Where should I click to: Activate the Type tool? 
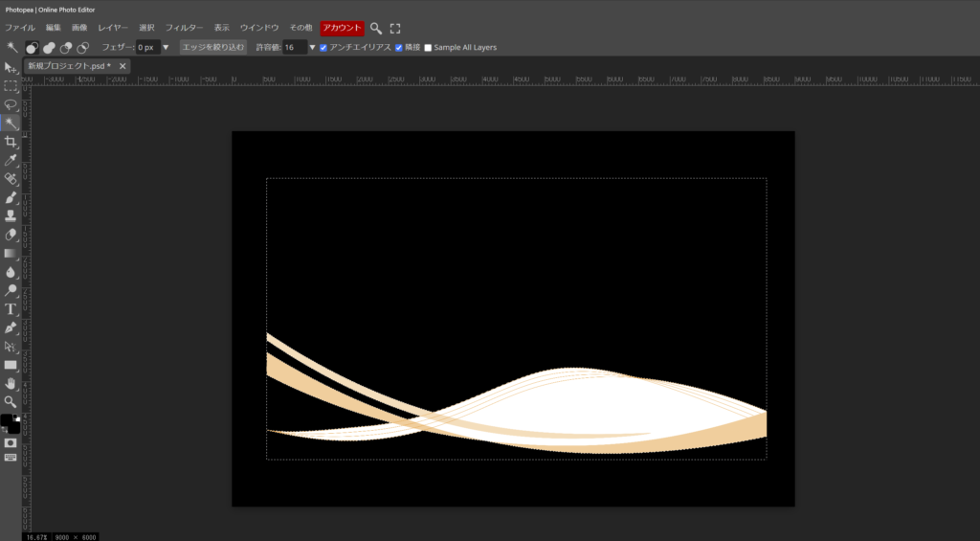coord(11,308)
